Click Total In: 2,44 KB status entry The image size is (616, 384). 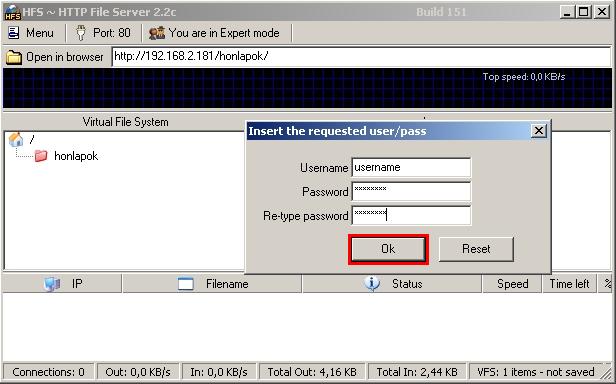[417, 372]
